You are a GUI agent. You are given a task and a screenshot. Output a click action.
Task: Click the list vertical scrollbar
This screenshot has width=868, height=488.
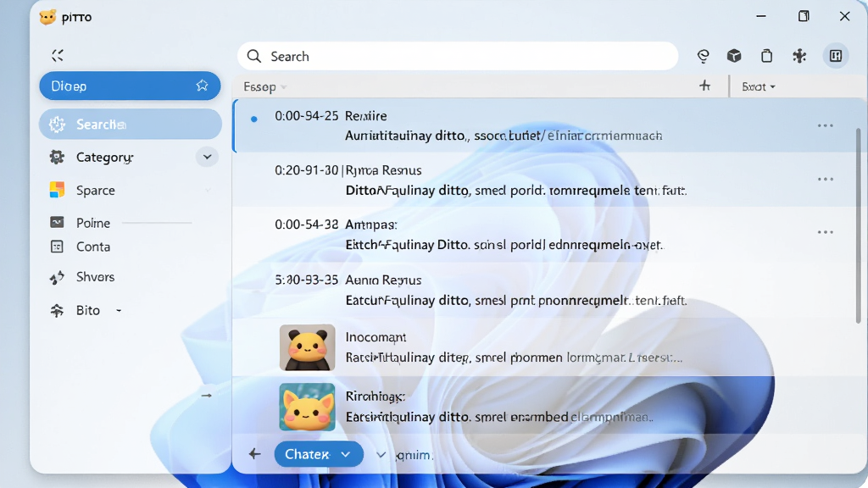point(859,225)
